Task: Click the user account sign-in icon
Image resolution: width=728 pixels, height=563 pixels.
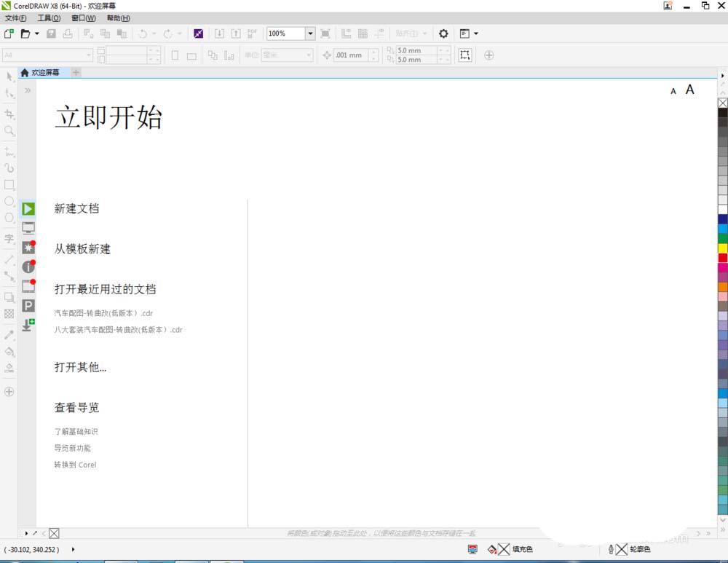Action: tap(668, 6)
